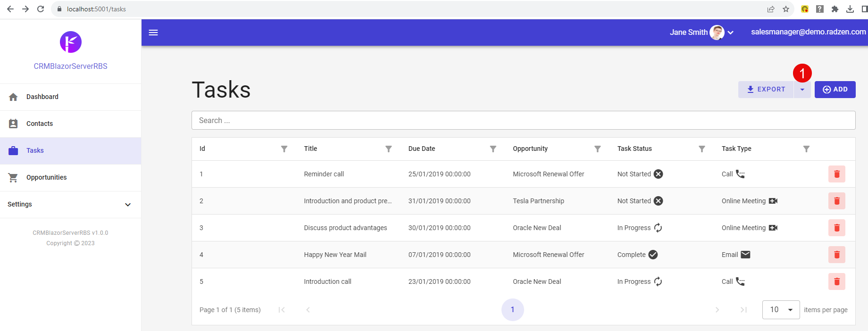The image size is (868, 331).
Task: Sort by the Opportunity column header
Action: click(x=530, y=149)
